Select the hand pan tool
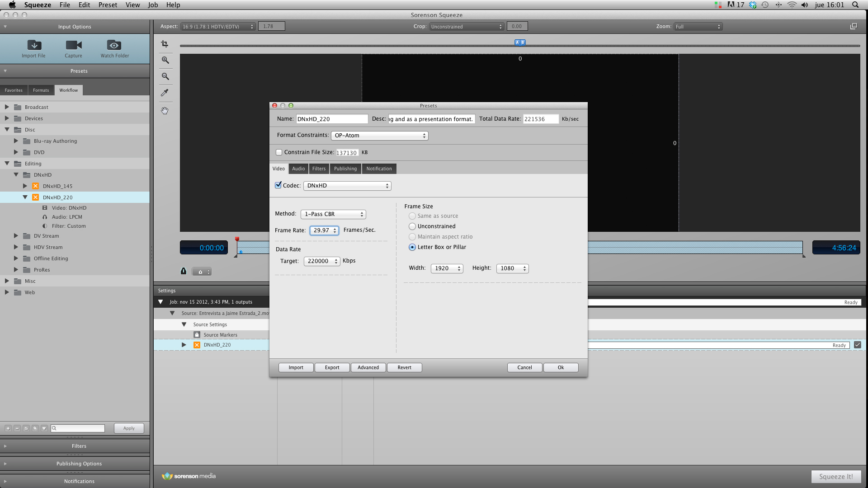This screenshot has height=488, width=868. [165, 110]
